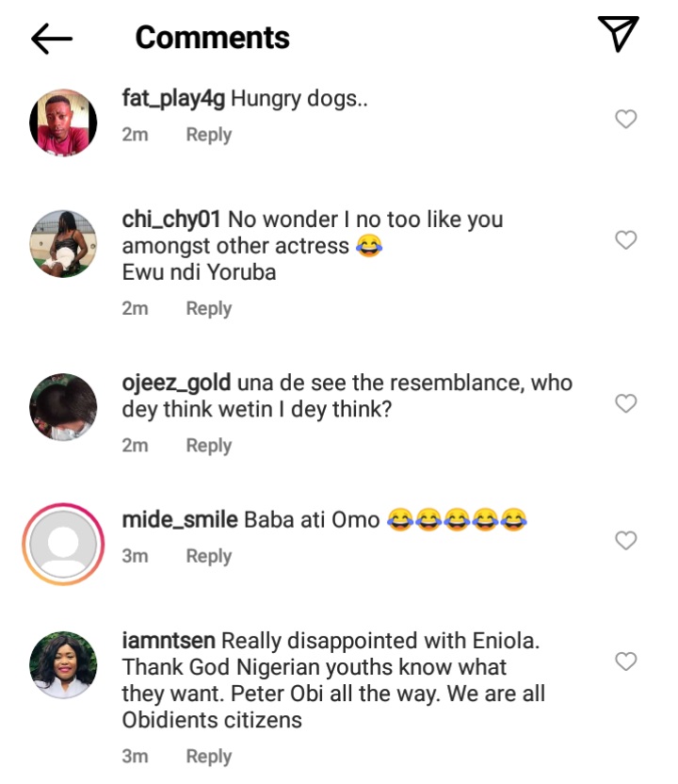Reply to chi_chy01's comment

point(208,308)
